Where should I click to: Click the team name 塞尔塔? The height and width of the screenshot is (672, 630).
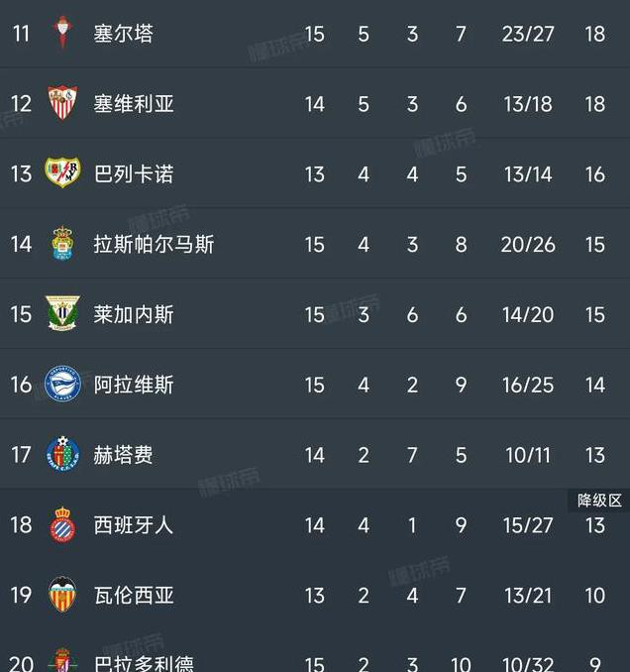coord(124,34)
